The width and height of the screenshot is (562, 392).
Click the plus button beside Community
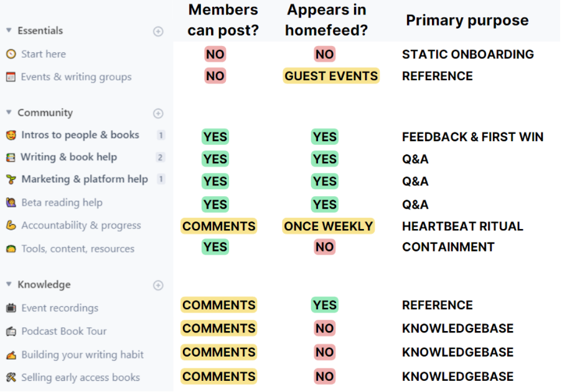pos(158,113)
